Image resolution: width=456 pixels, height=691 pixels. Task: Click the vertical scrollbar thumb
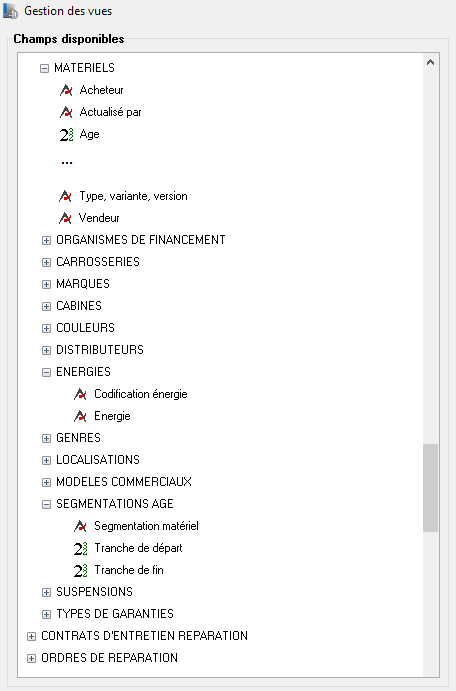point(430,488)
